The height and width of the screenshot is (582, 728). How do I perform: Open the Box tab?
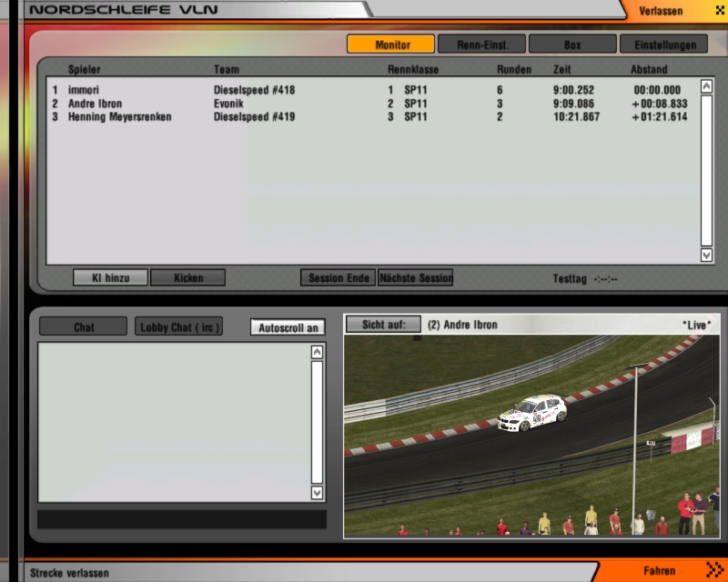pyautogui.click(x=572, y=45)
